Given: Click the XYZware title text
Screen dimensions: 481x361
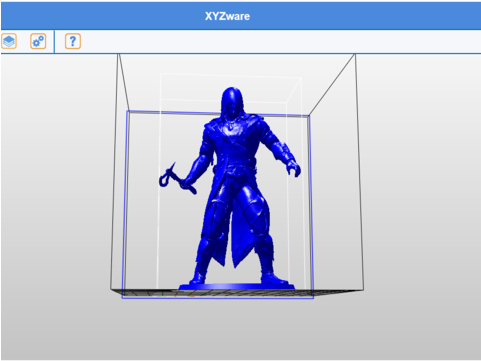Looking at the screenshot, I should [x=227, y=16].
